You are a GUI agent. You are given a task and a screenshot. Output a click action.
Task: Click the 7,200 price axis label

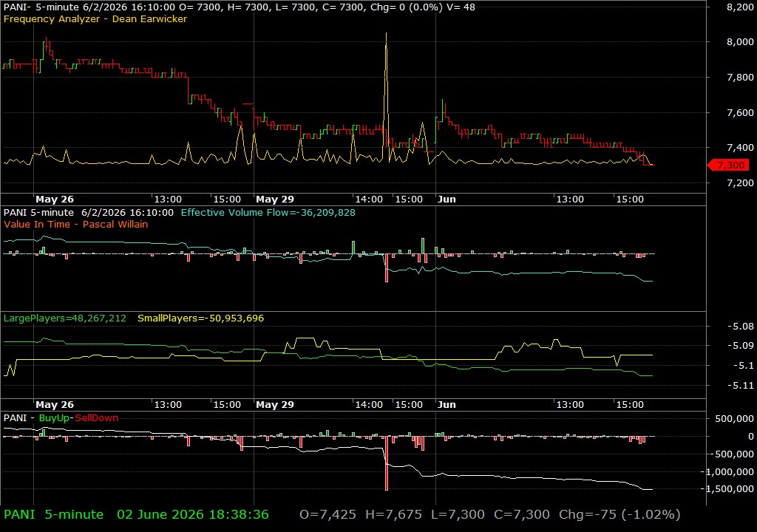pyautogui.click(x=740, y=183)
